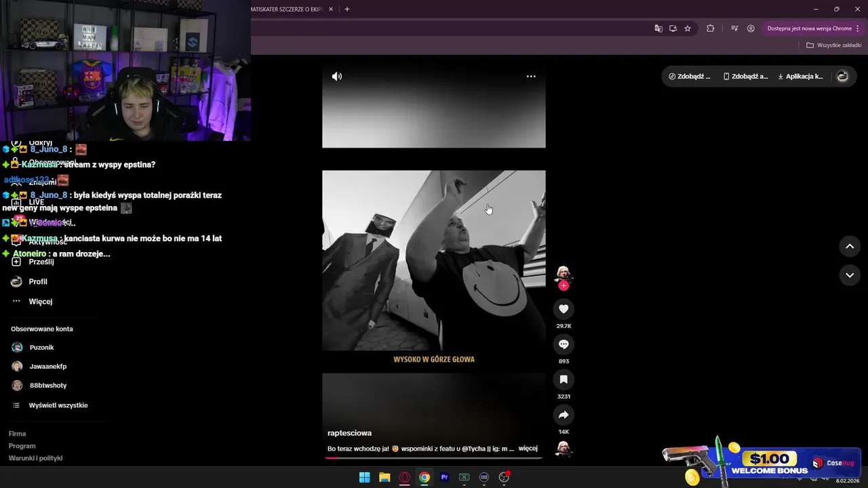
Task: Open the 'Warunki i polityki' footer link
Action: point(35,458)
